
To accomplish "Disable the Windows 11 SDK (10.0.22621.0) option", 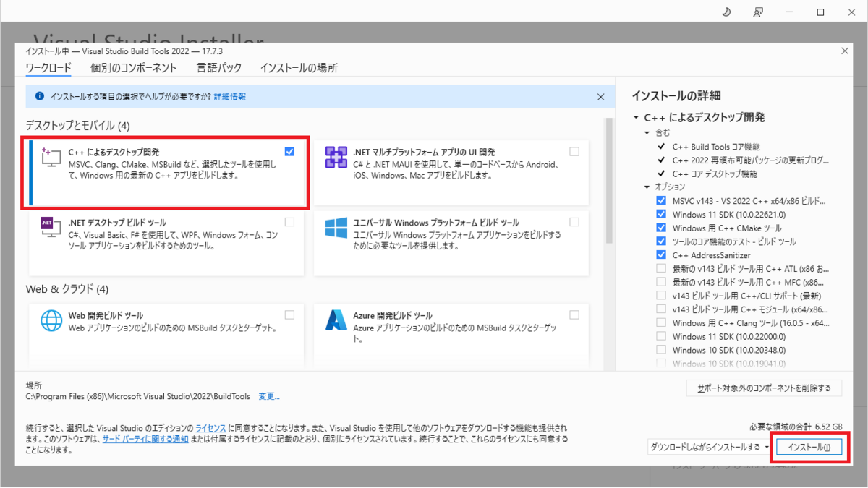I will [x=661, y=214].
